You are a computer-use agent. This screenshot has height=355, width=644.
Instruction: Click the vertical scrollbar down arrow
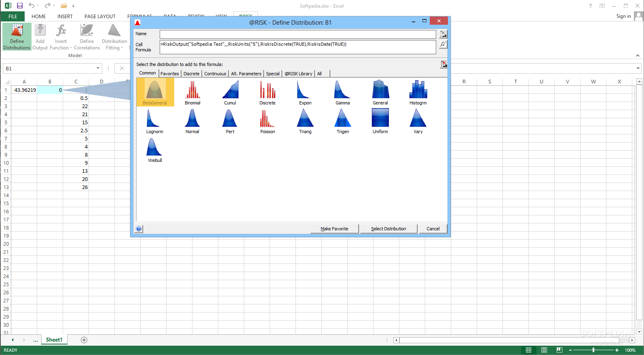pos(639,332)
